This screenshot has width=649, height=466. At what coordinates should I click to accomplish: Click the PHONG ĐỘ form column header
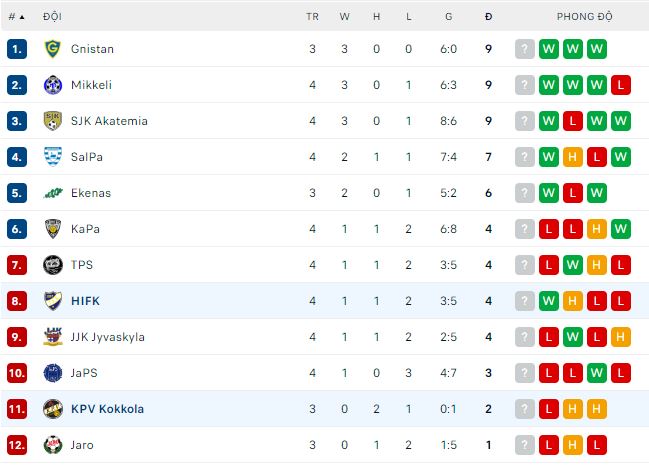pyautogui.click(x=584, y=17)
